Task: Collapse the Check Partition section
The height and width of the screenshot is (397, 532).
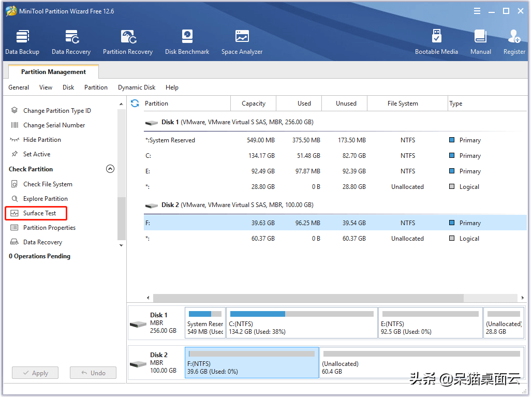Action: pyautogui.click(x=110, y=169)
